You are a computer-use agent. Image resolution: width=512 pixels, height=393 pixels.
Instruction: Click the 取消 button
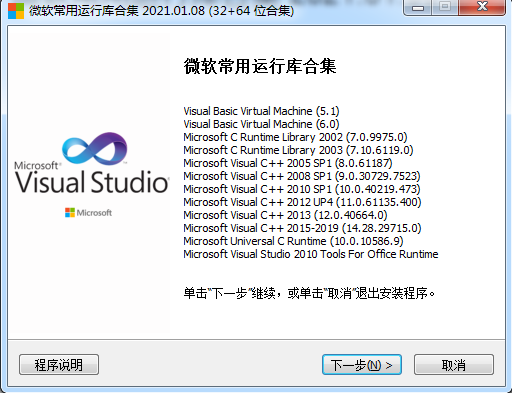coord(454,365)
